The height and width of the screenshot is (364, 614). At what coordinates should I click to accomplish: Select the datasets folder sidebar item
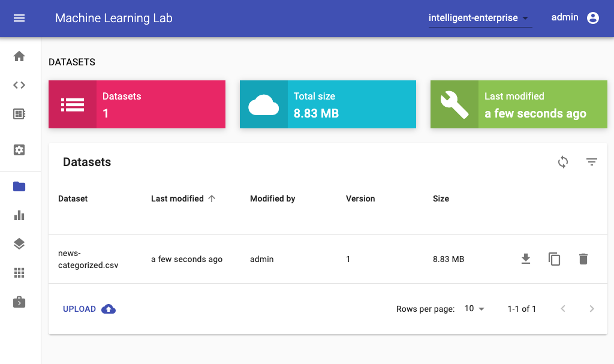tap(19, 186)
